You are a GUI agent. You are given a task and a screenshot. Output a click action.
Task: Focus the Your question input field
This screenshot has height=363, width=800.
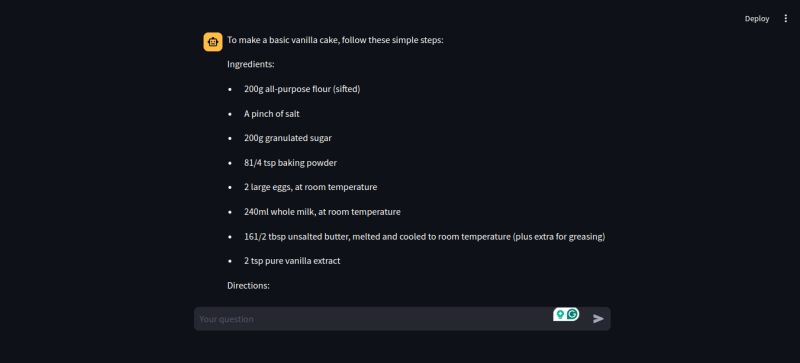coord(372,319)
